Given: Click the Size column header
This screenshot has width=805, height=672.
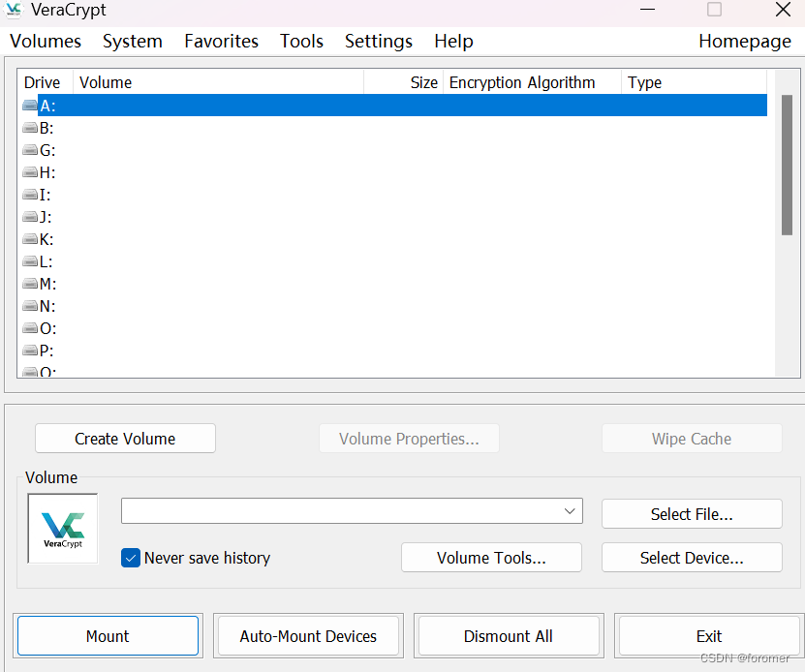Looking at the screenshot, I should tap(404, 82).
